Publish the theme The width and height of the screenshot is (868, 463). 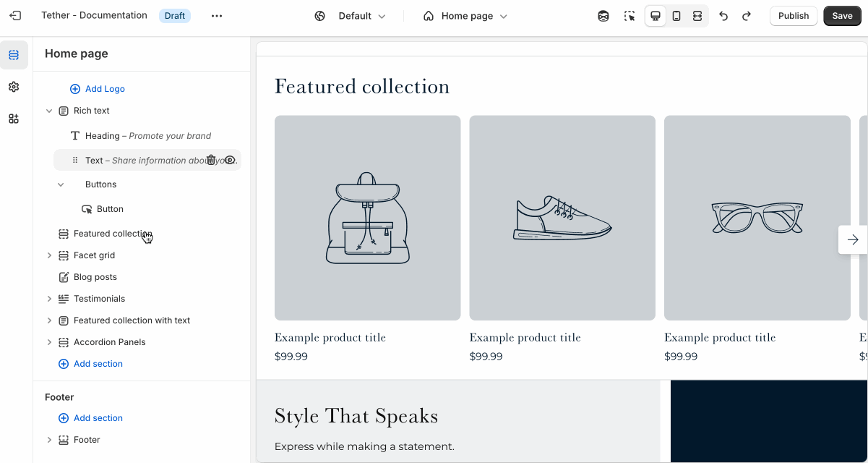pos(794,16)
